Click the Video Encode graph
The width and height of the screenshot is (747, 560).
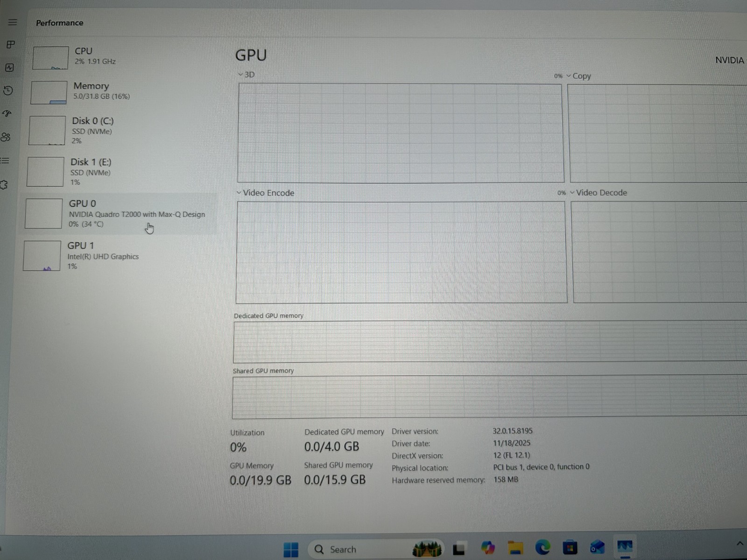(x=402, y=252)
